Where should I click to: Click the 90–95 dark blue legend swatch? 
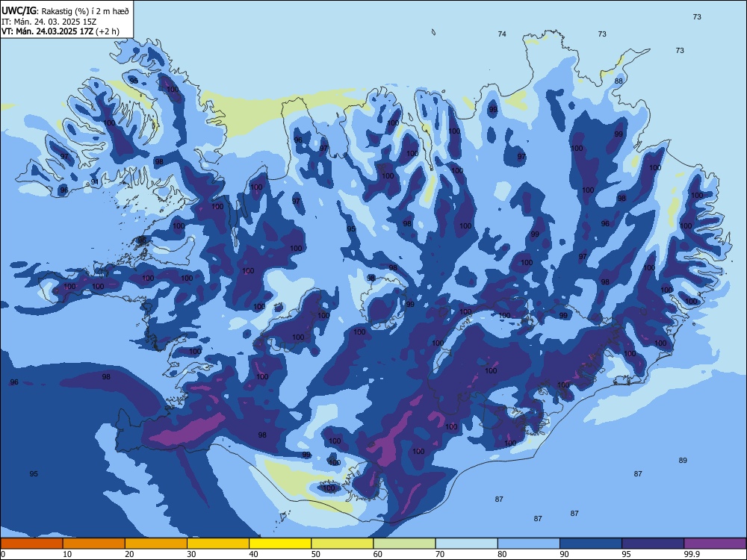591,544
